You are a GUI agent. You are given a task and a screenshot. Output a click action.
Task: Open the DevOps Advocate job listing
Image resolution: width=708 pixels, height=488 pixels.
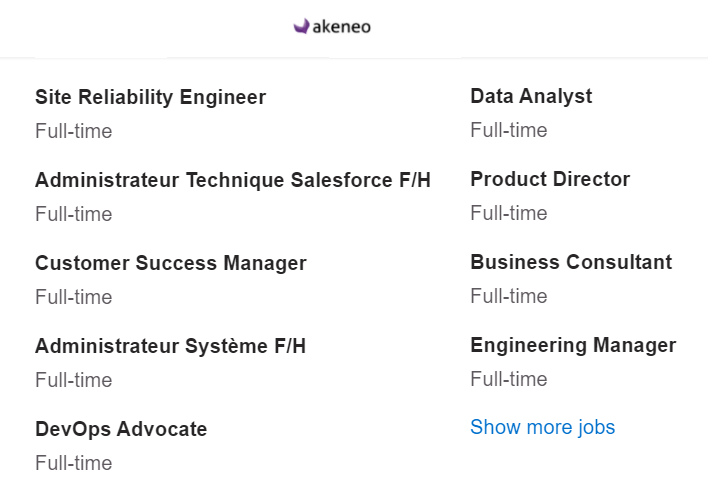tap(121, 429)
